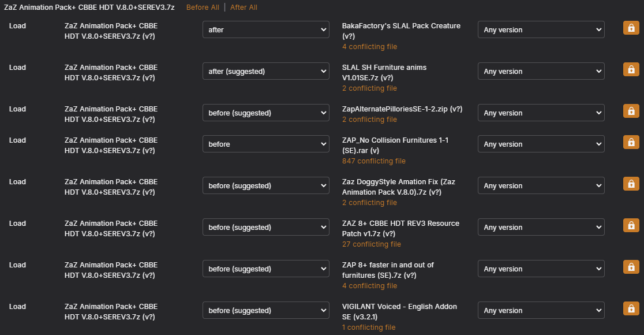Click mod name 'SLAL SH Furniture anims V1.01SE.7z'
644x335 pixels.
(x=384, y=72)
